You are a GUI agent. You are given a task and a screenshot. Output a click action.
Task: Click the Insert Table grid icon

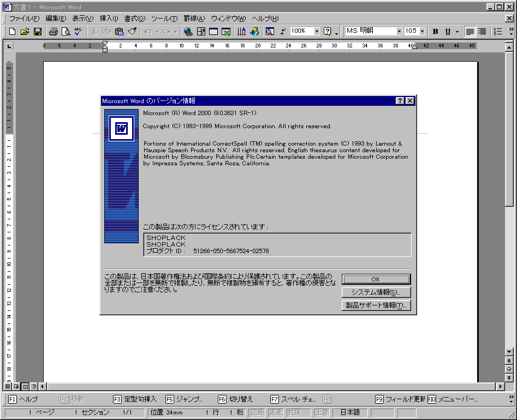213,31
